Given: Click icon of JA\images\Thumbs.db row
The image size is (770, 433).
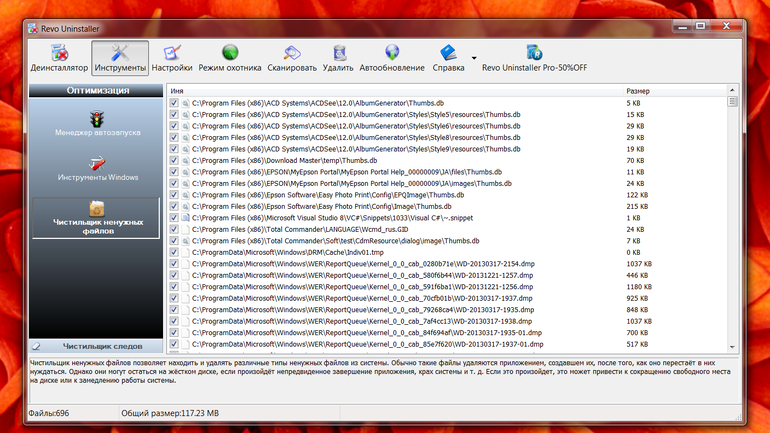Looking at the screenshot, I should [185, 184].
